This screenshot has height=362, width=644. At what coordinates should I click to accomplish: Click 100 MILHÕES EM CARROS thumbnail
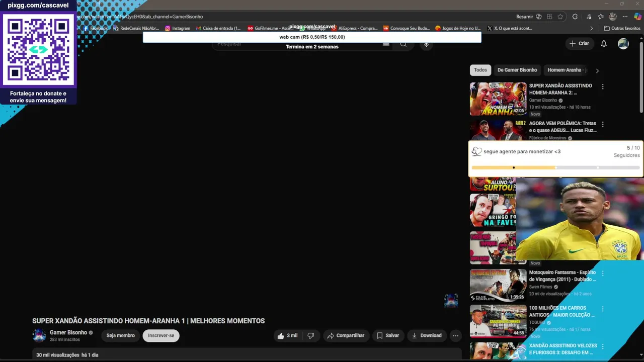pos(498,320)
